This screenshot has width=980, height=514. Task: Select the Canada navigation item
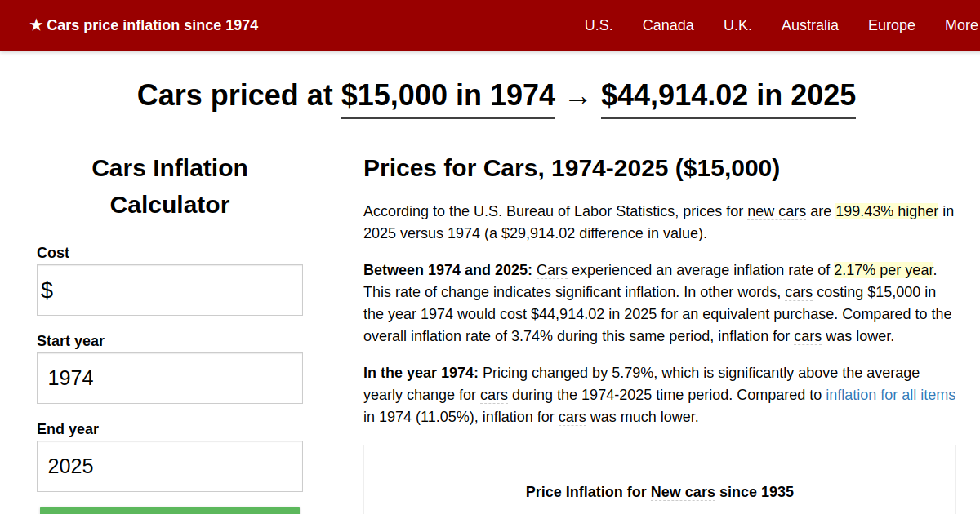[x=668, y=25]
